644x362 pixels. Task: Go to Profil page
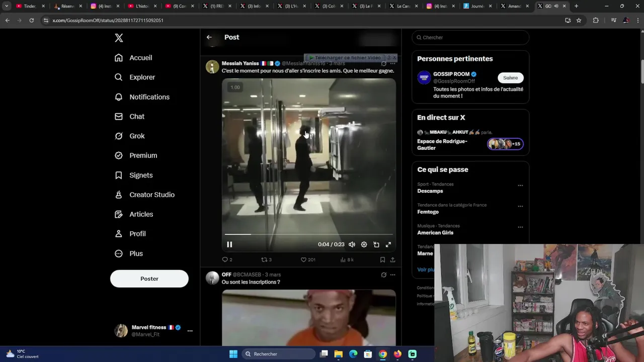tap(130, 234)
